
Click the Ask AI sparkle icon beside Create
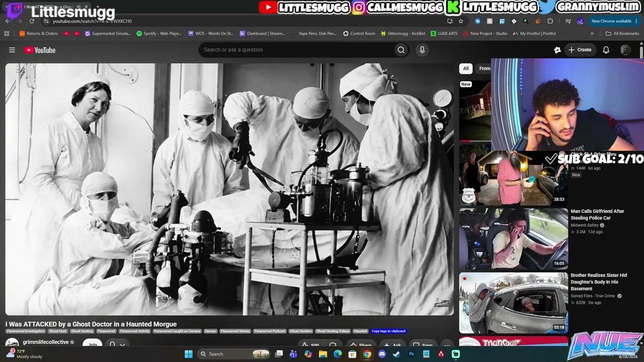[557, 50]
